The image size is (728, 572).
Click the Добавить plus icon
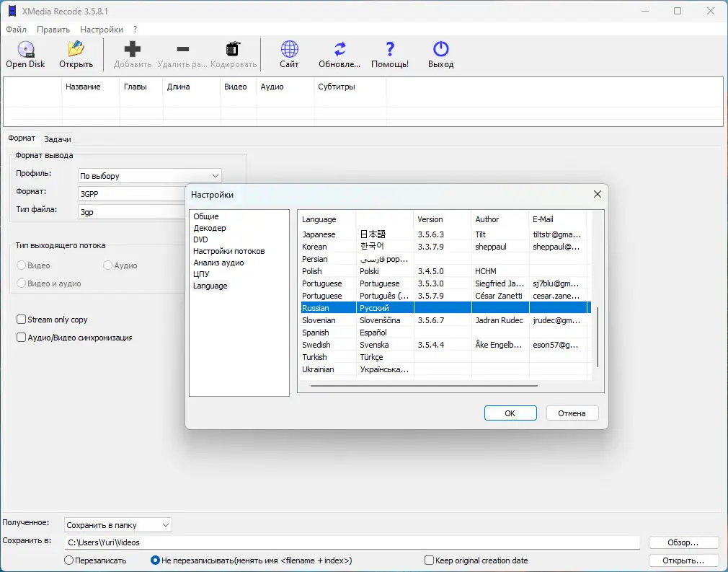133,50
